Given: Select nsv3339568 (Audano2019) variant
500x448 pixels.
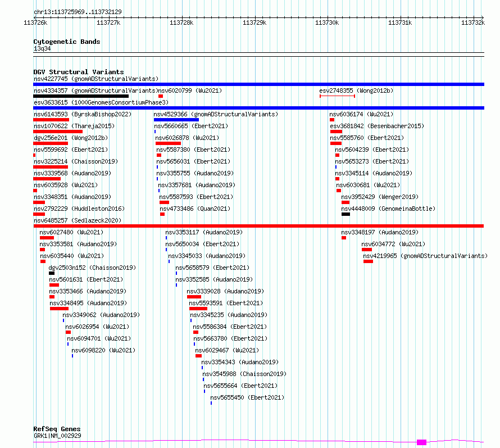Looking at the screenshot, I should [72, 173].
